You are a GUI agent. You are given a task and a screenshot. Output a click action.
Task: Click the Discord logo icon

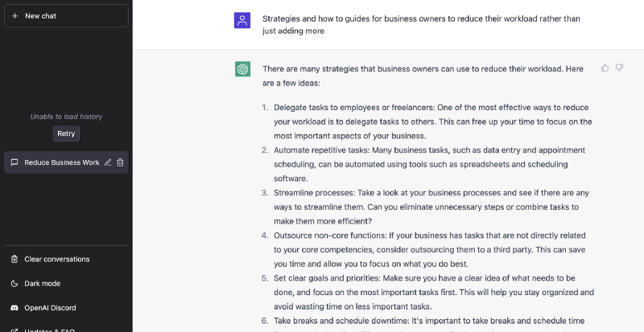tap(14, 308)
